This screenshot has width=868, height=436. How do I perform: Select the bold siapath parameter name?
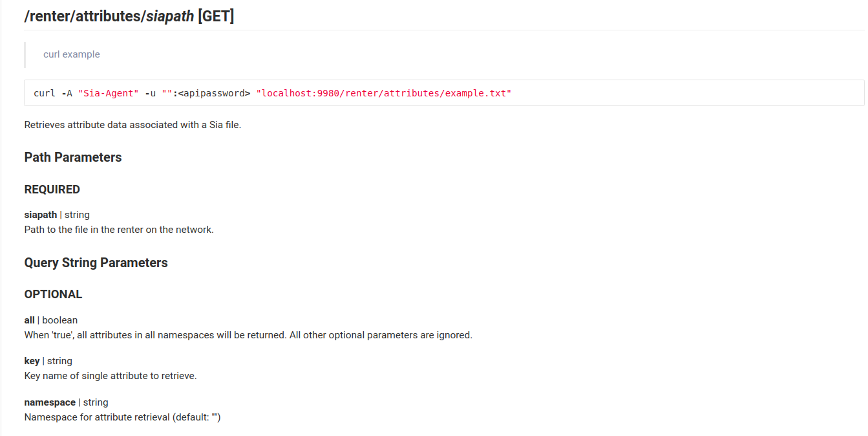click(41, 215)
